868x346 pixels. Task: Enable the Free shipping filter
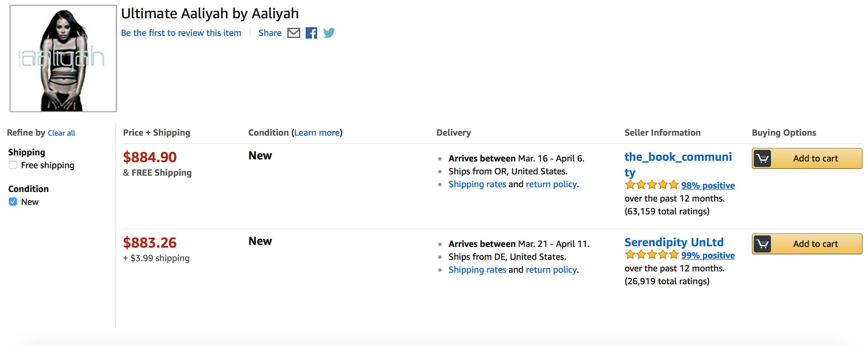[x=13, y=165]
